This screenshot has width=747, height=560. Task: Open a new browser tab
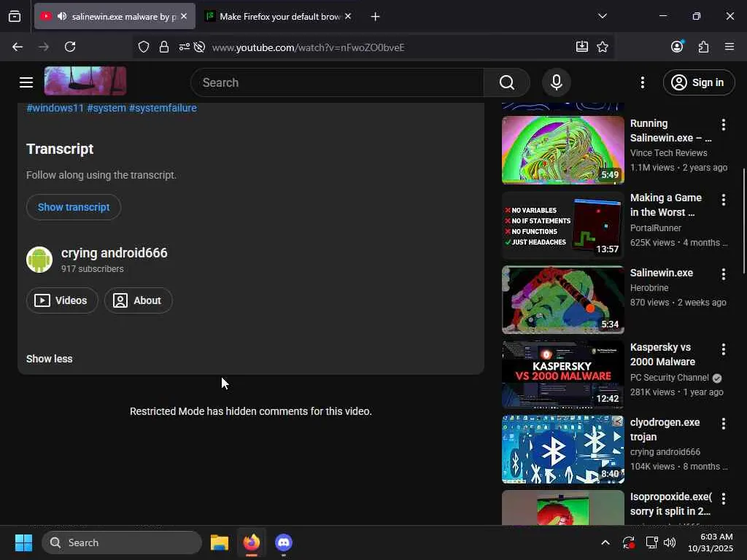coord(376,17)
